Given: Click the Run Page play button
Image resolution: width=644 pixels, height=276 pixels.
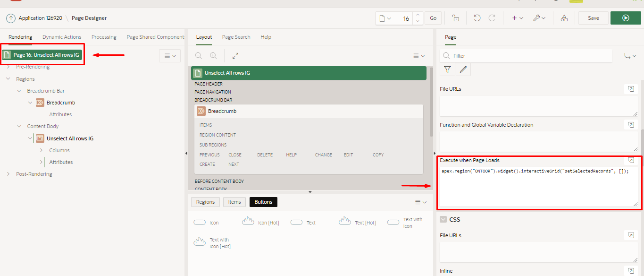Looking at the screenshot, I should (x=625, y=18).
